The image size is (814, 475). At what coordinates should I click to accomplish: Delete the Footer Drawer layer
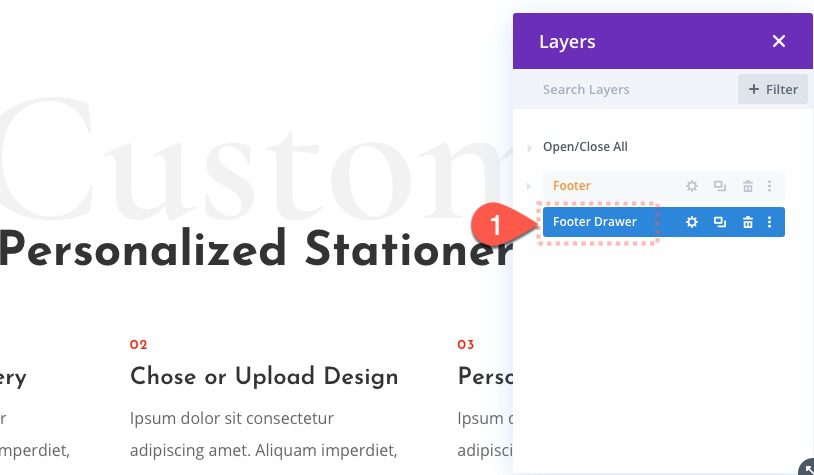pyautogui.click(x=747, y=222)
